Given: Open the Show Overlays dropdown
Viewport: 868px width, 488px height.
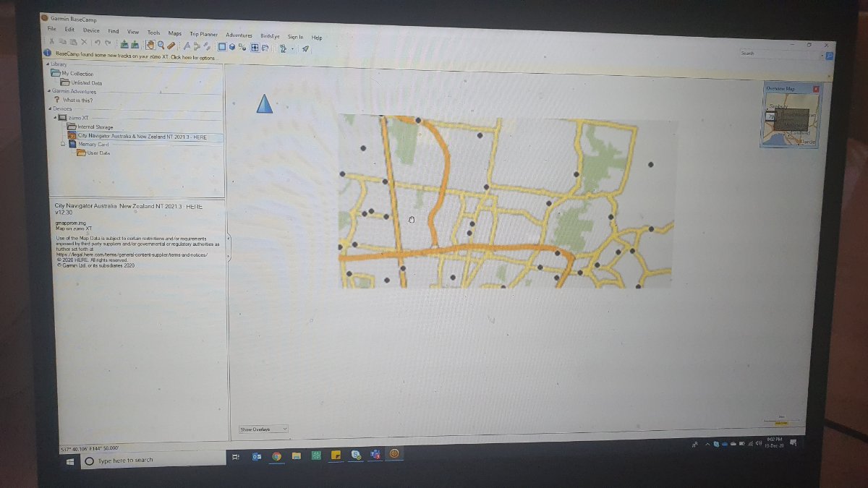Looking at the screenshot, I should click(263, 429).
